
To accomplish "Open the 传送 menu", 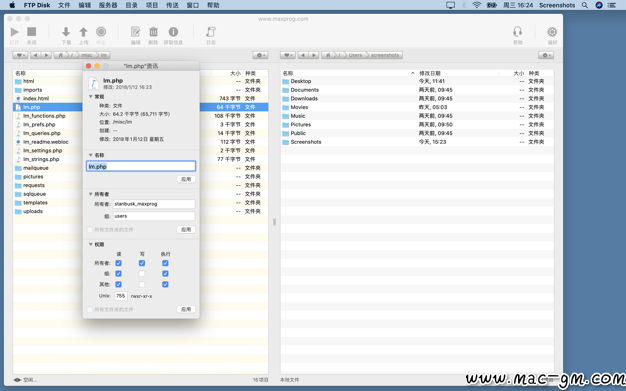I will [172, 5].
